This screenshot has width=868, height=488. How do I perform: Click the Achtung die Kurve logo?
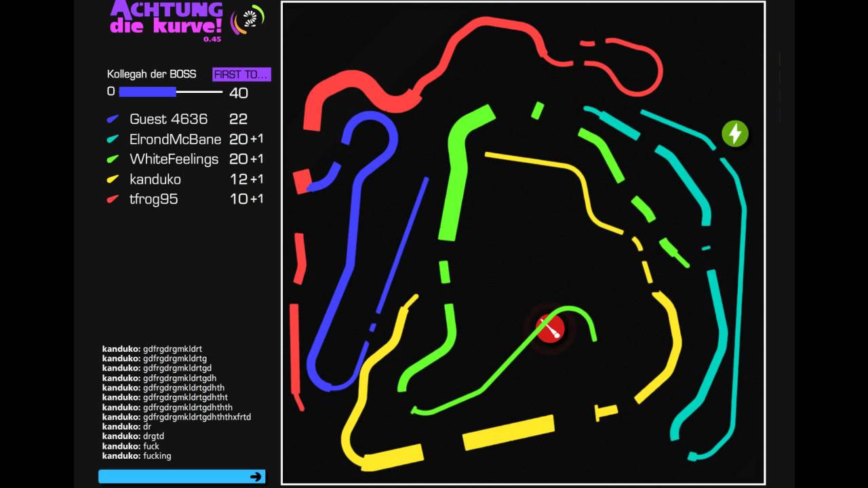click(x=166, y=19)
